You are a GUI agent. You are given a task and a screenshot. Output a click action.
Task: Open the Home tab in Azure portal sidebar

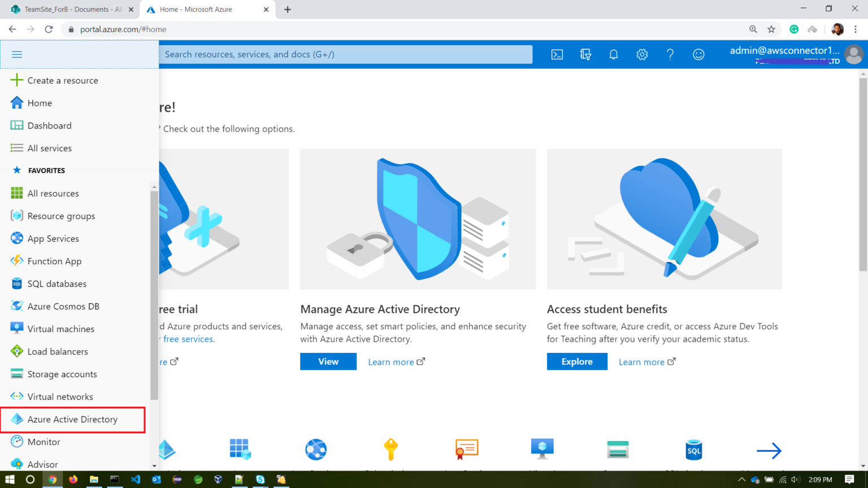pos(39,103)
